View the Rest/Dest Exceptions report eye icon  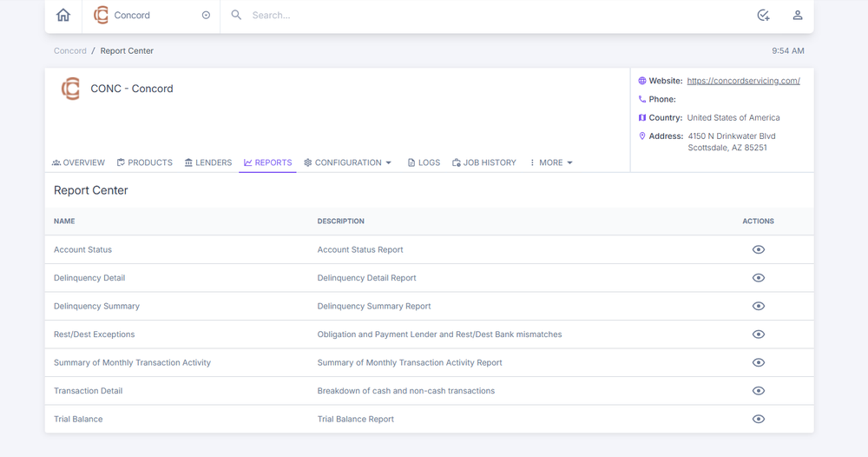coord(759,334)
